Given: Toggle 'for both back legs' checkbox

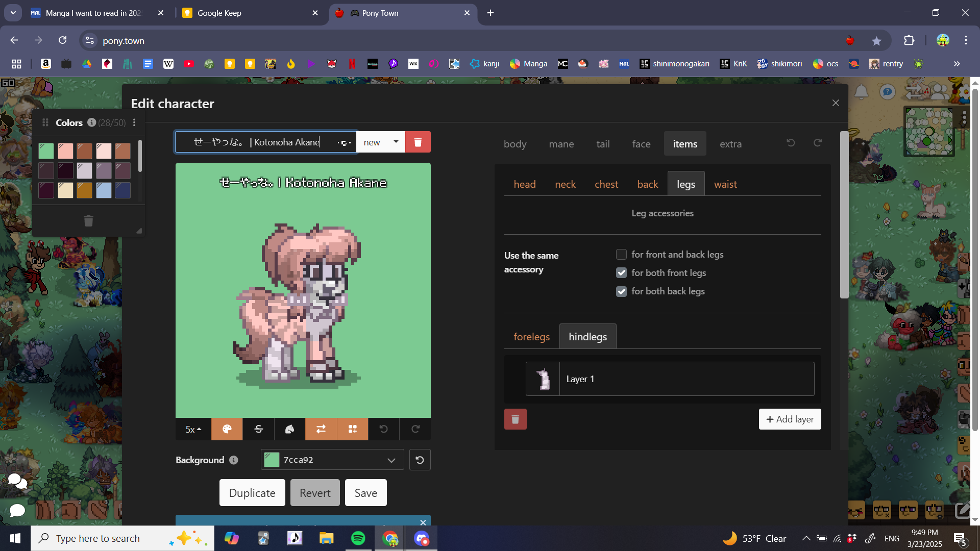Looking at the screenshot, I should tap(621, 291).
